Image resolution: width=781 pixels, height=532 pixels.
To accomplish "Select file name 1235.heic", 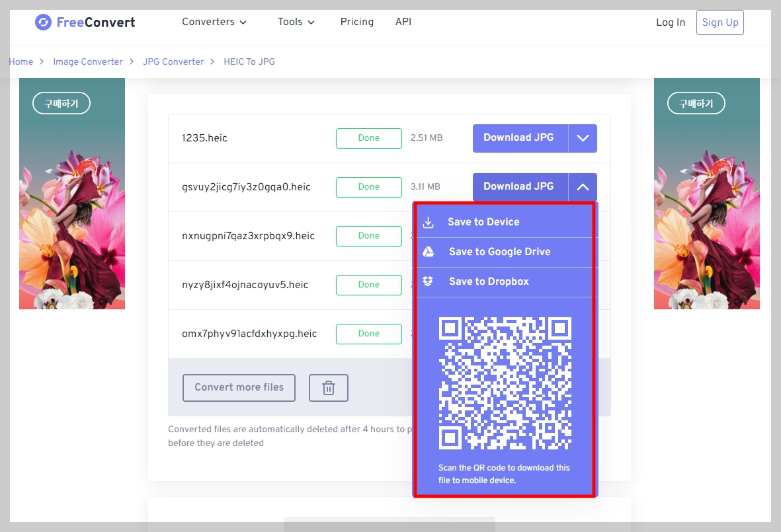I will tap(204, 138).
